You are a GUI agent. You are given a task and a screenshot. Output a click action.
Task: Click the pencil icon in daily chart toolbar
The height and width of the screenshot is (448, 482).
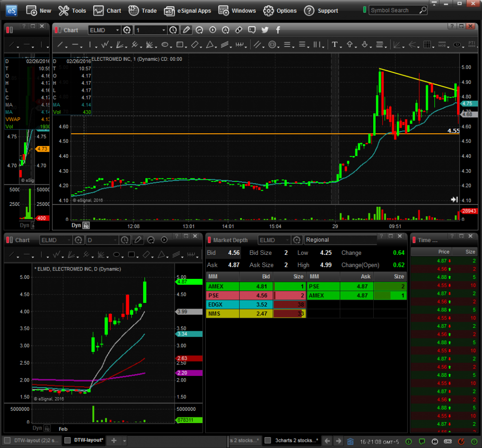pos(138,240)
